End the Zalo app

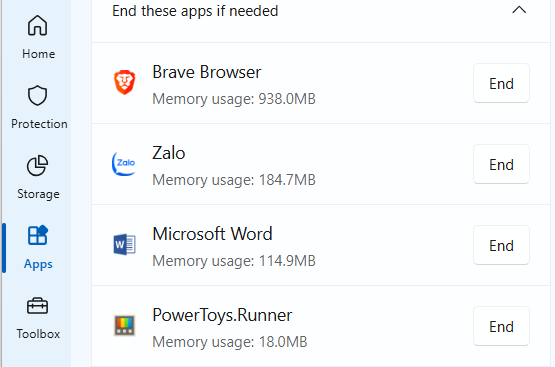pyautogui.click(x=501, y=165)
